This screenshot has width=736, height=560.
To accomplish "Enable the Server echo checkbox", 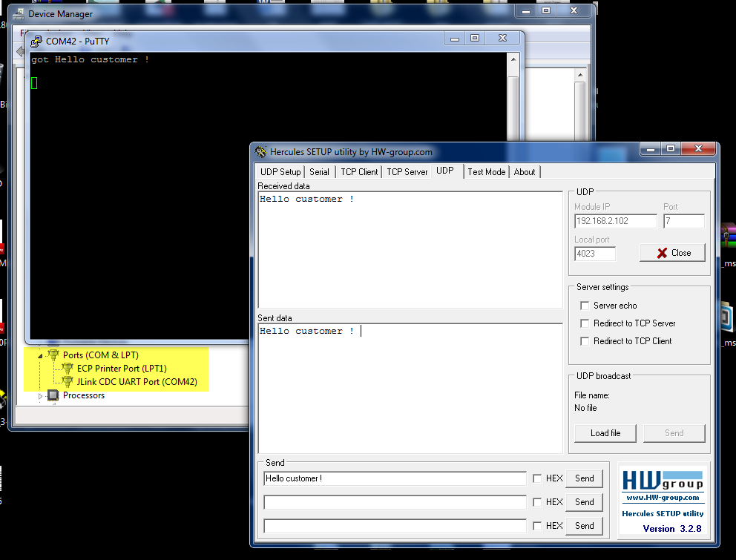I will point(585,306).
